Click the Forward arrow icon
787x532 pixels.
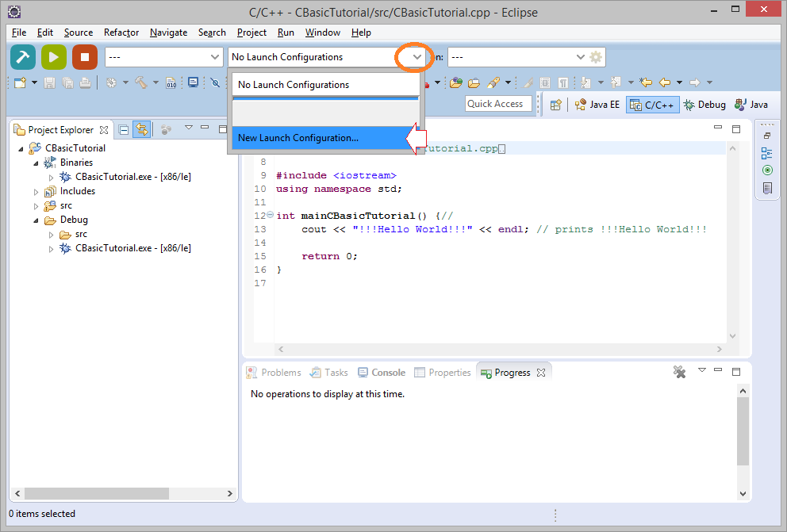pos(695,82)
